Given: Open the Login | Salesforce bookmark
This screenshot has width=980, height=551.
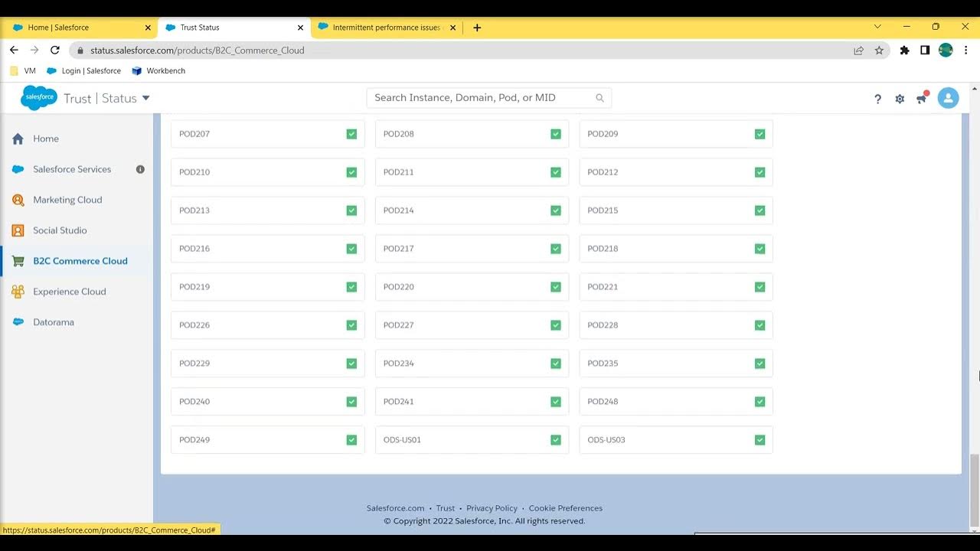Looking at the screenshot, I should [83, 70].
